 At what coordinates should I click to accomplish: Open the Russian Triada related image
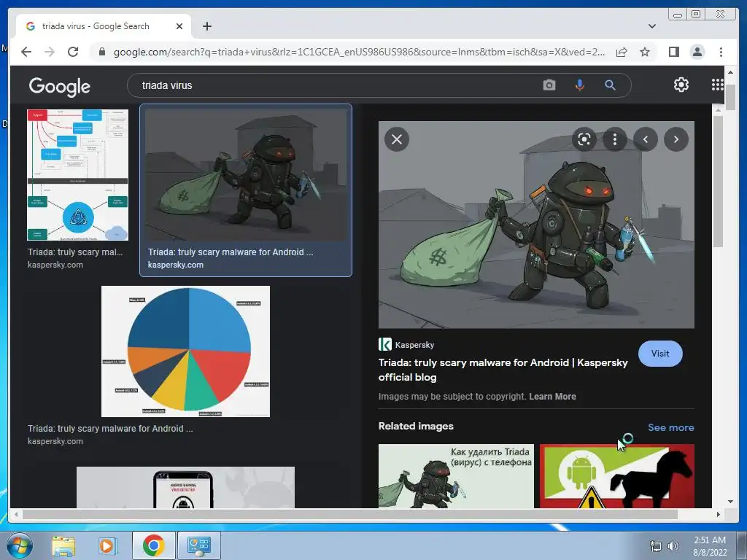pyautogui.click(x=456, y=476)
